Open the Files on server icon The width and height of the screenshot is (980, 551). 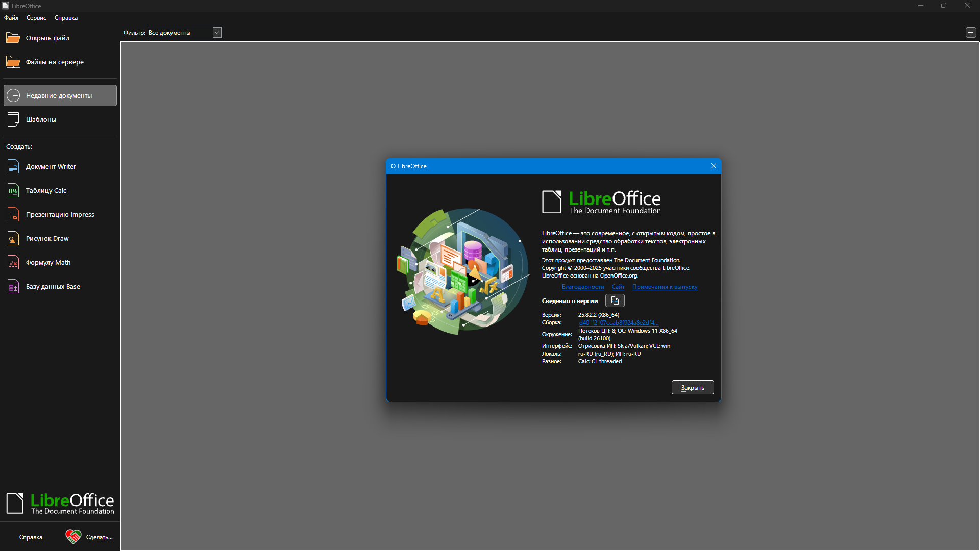[13, 62]
